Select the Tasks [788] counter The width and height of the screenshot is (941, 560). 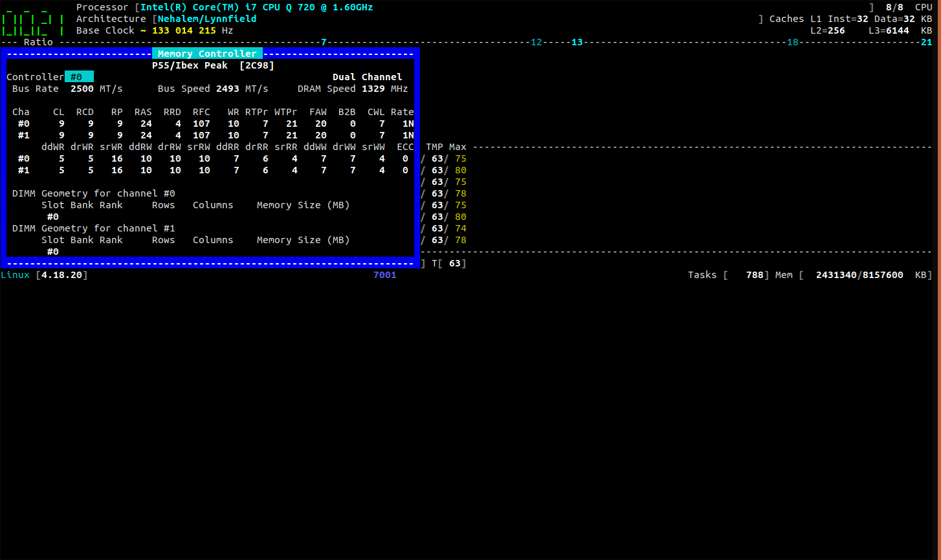(x=729, y=275)
